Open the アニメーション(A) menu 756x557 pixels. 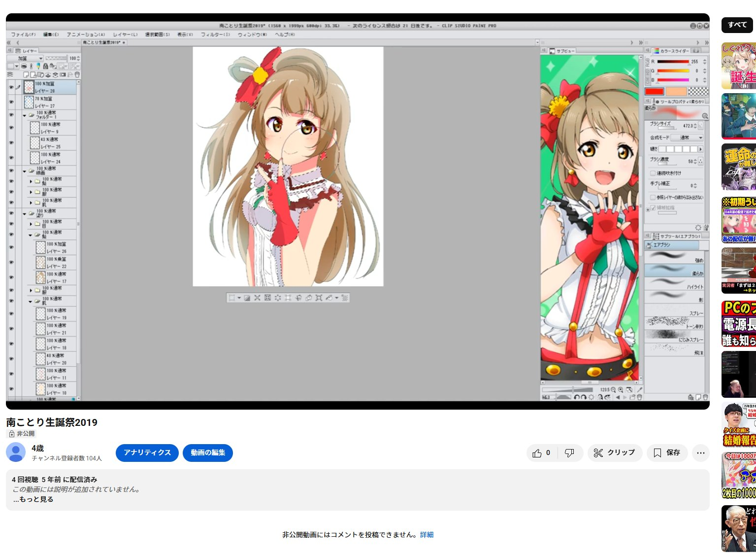(86, 35)
